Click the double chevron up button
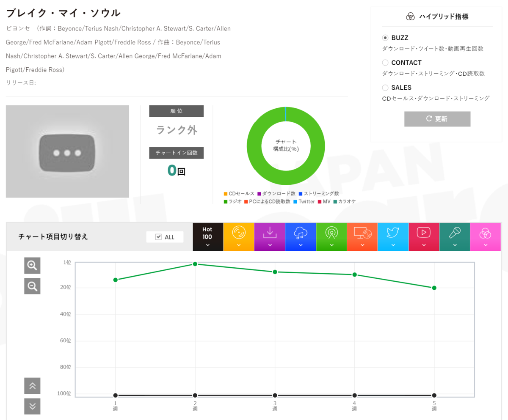508x420 pixels. click(32, 386)
